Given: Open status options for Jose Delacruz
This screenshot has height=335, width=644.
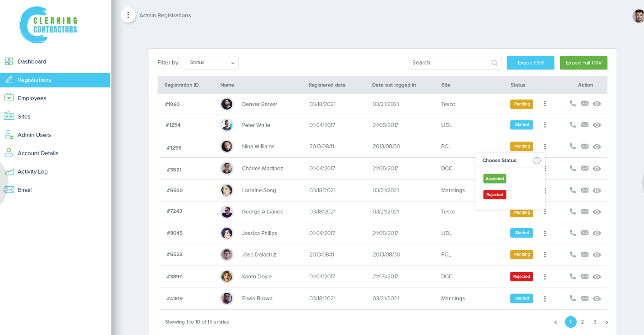Looking at the screenshot, I should [545, 255].
